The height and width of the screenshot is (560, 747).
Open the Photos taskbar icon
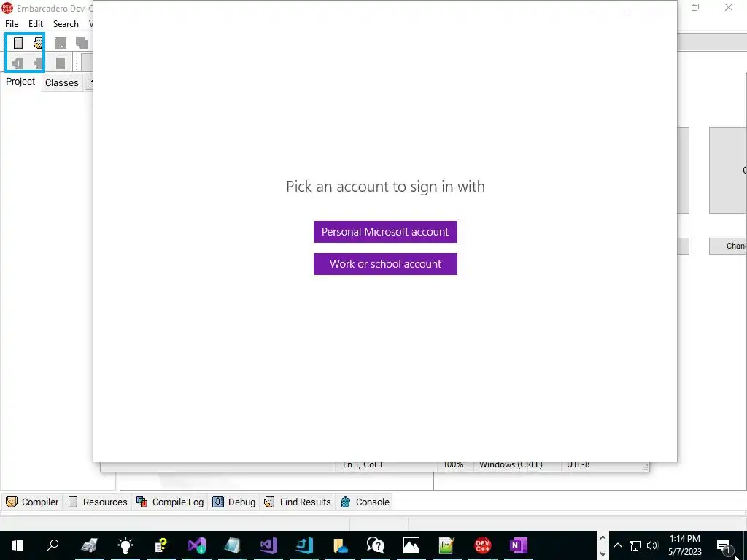pos(411,545)
